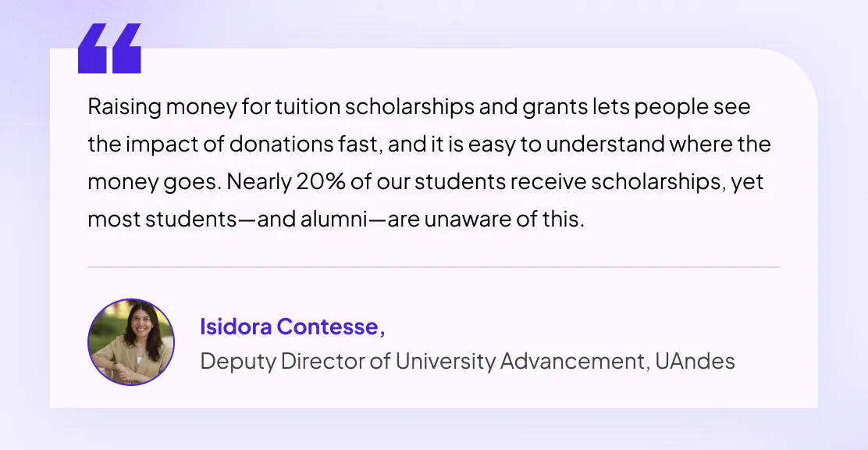
Task: Click the purple quotation mark icon
Action: [x=109, y=48]
